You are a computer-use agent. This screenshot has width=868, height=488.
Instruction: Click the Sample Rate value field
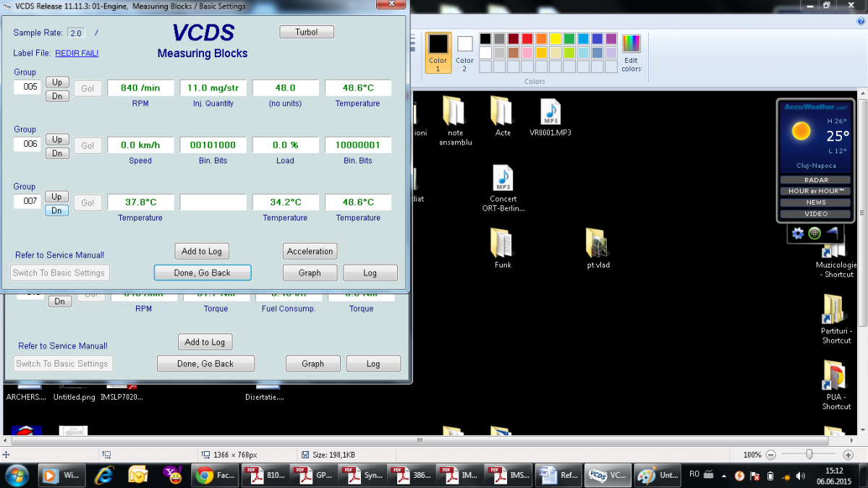click(x=76, y=33)
